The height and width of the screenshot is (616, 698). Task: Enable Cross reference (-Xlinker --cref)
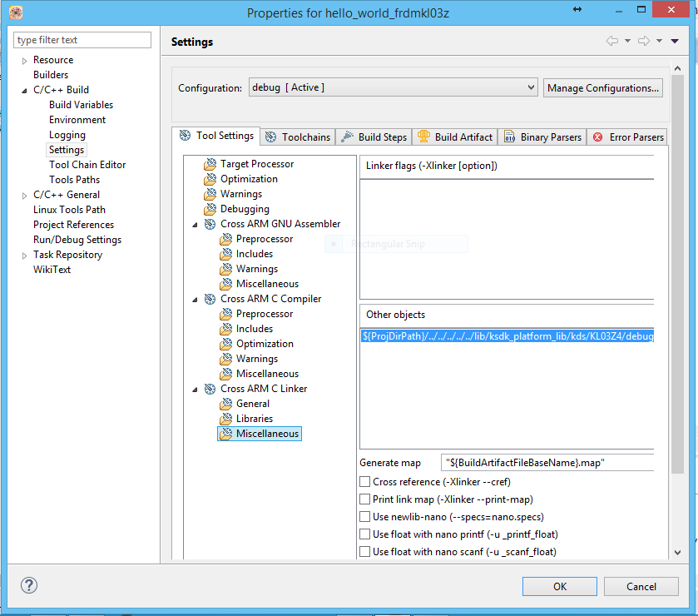coord(364,481)
